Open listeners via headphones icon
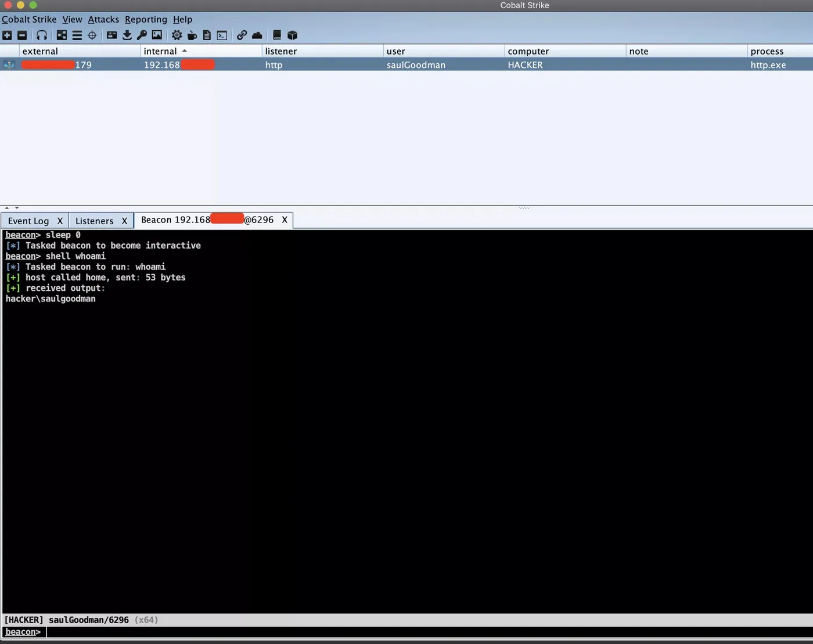This screenshot has width=813, height=644. (x=42, y=35)
